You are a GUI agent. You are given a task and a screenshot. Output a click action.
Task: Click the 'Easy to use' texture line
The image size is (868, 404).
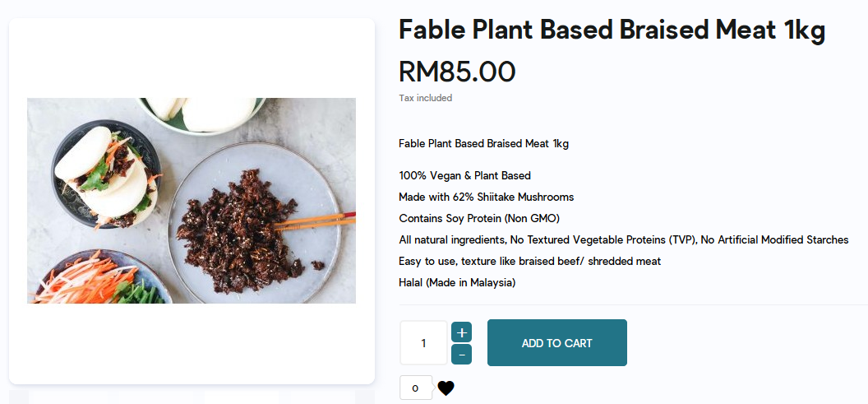point(529,261)
